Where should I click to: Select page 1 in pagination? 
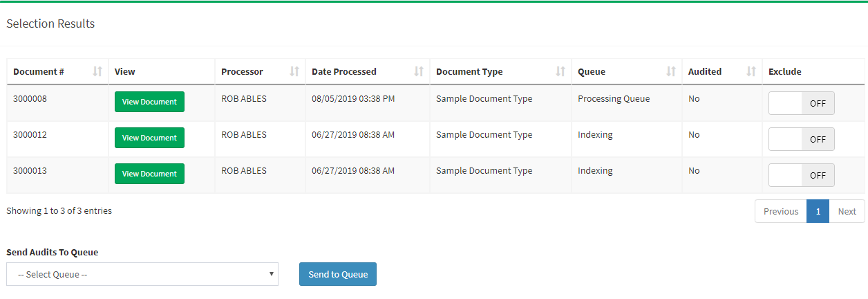818,212
